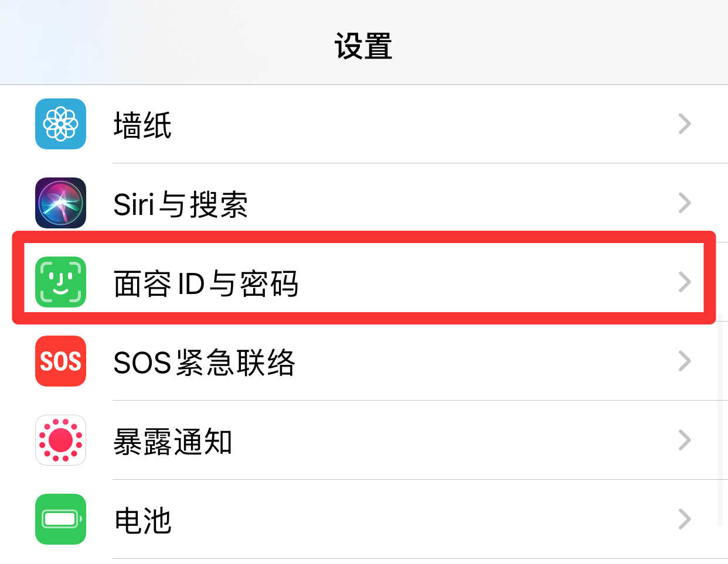The height and width of the screenshot is (564, 728).
Task: Open the 墙纸 settings entry
Action: pyautogui.click(x=364, y=124)
